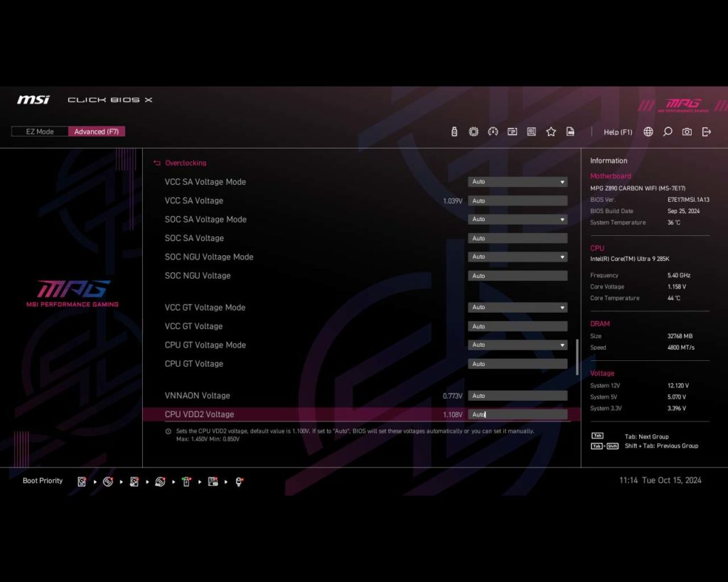Click the MSI logo
This screenshot has height=582, width=728.
click(x=33, y=99)
